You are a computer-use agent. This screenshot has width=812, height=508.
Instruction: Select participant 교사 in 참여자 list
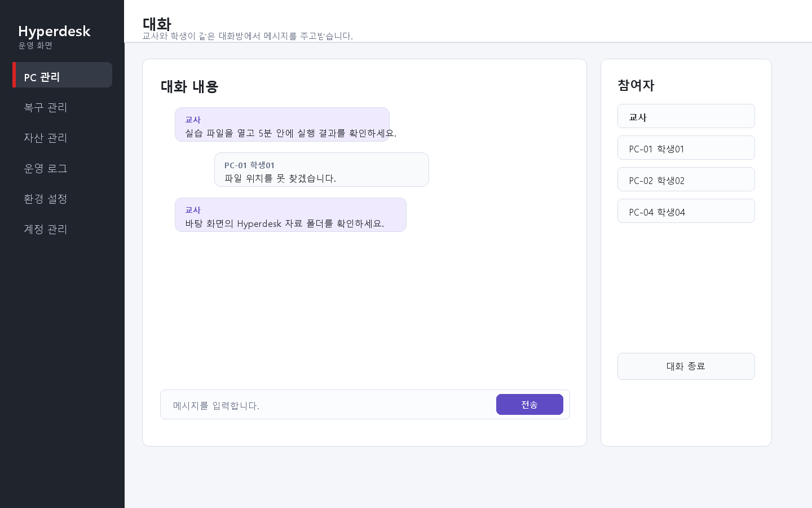tap(686, 116)
